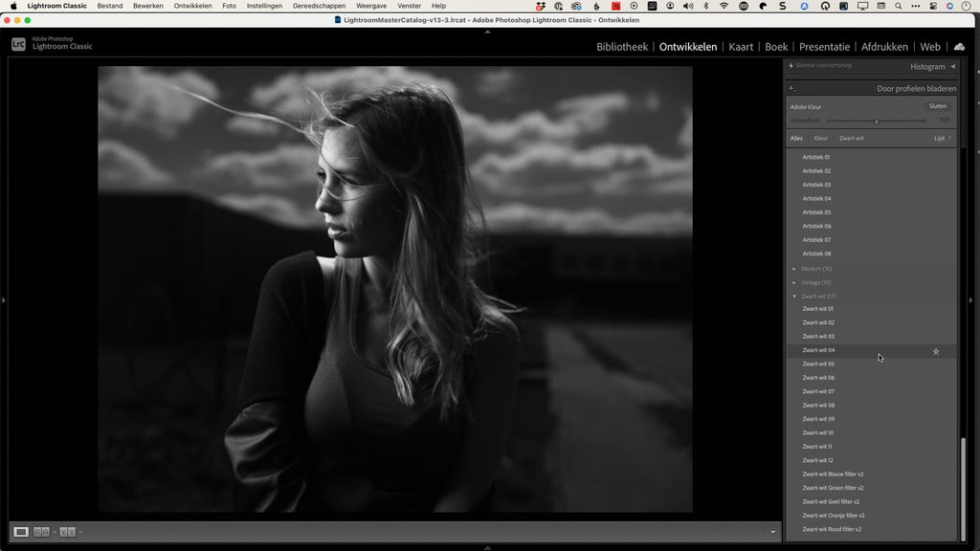The image size is (980, 551).
Task: Filter profiles by Alles tab
Action: pos(796,138)
